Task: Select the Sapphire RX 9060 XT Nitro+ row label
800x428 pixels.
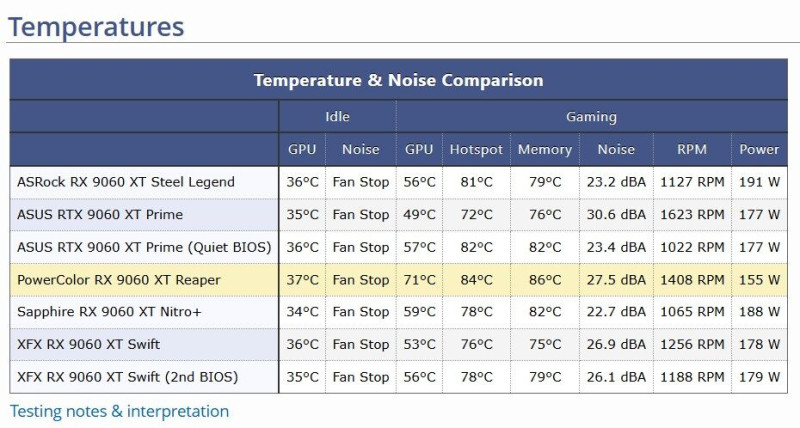Action: (109, 312)
